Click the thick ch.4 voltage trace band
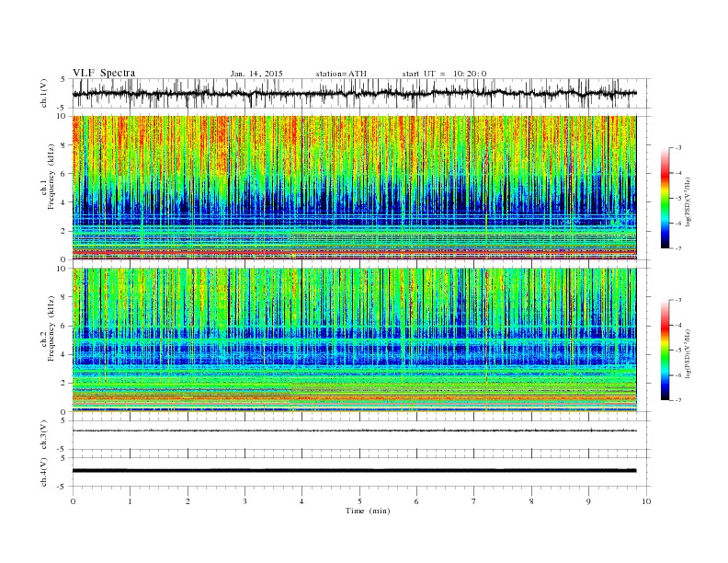The width and height of the screenshot is (728, 563). 354,471
